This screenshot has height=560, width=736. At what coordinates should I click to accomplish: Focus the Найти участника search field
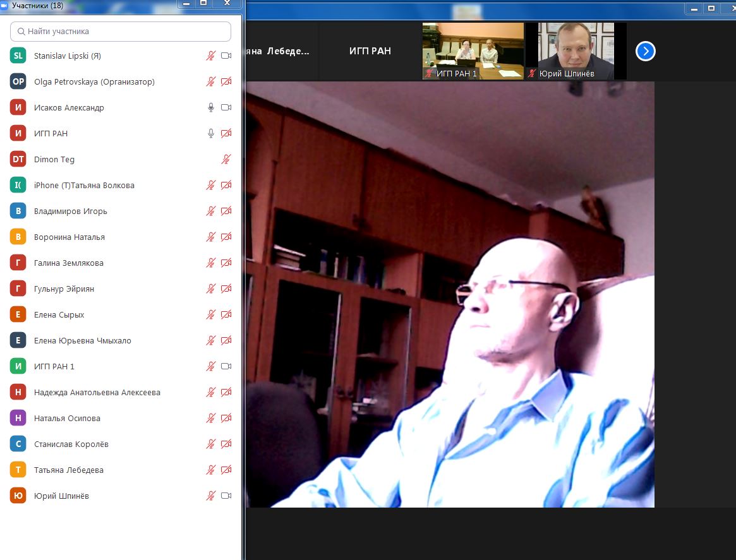tap(121, 32)
